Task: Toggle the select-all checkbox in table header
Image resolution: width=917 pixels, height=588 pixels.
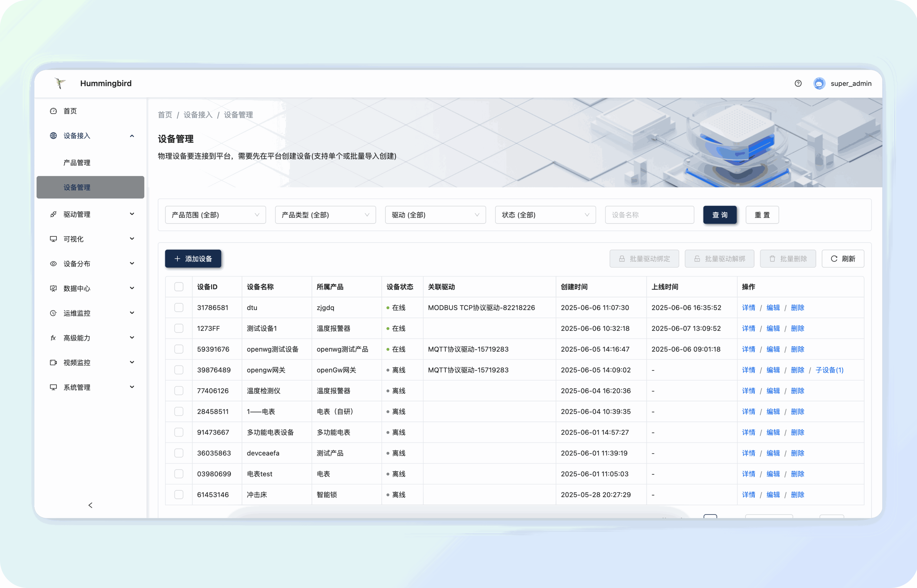Action: (179, 287)
